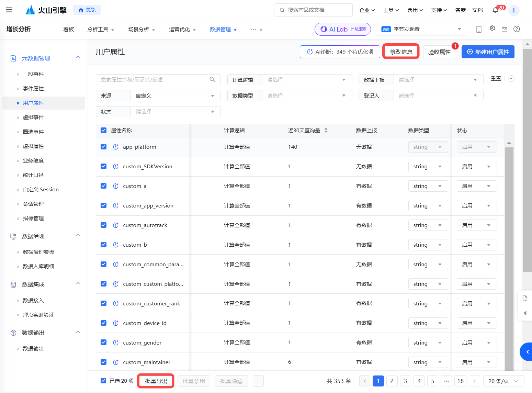Change custom_gender status 启用 dropdown

(477, 343)
